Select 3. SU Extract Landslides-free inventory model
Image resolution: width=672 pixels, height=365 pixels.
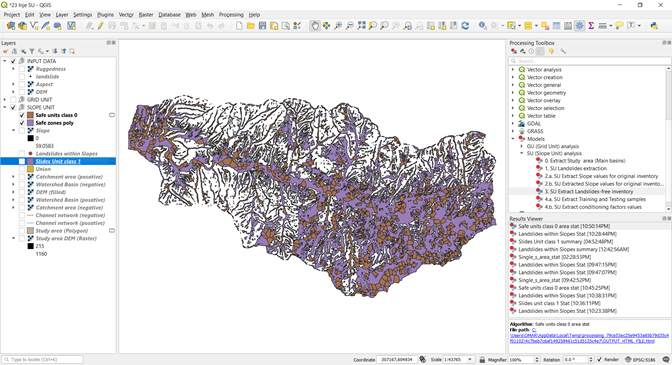pos(588,191)
